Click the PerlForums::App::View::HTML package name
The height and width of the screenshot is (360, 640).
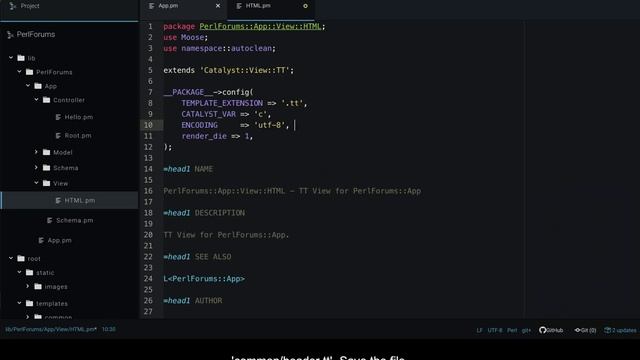(x=260, y=27)
